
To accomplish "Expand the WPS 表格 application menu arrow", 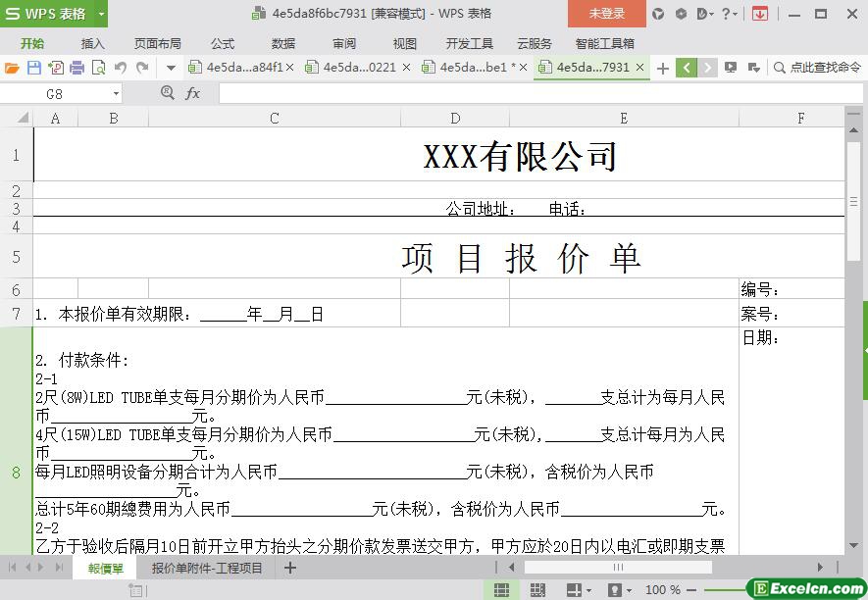I will click(101, 14).
